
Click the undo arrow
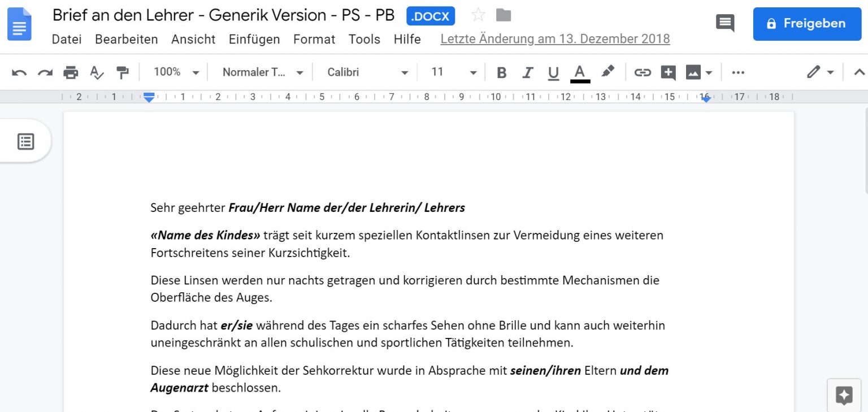click(x=19, y=72)
